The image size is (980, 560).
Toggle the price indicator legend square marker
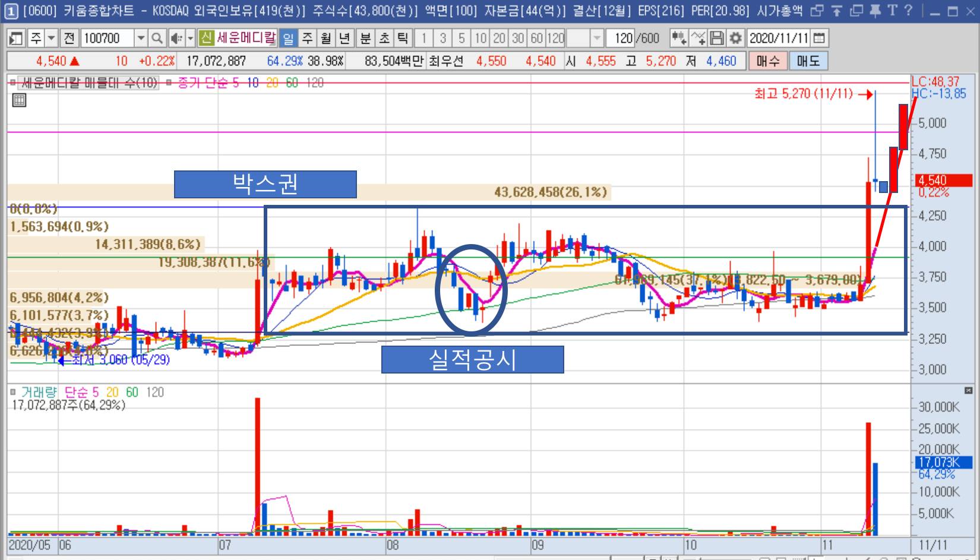click(12, 83)
